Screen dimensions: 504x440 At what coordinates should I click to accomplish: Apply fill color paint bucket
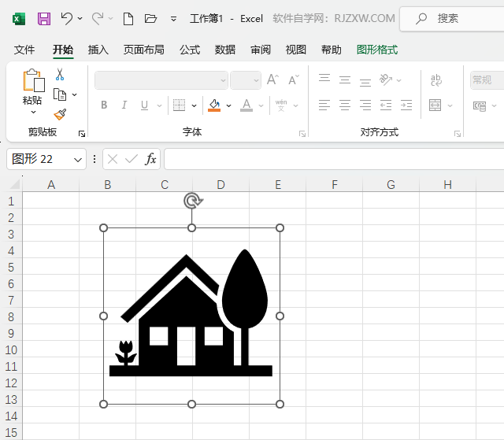[x=214, y=105]
